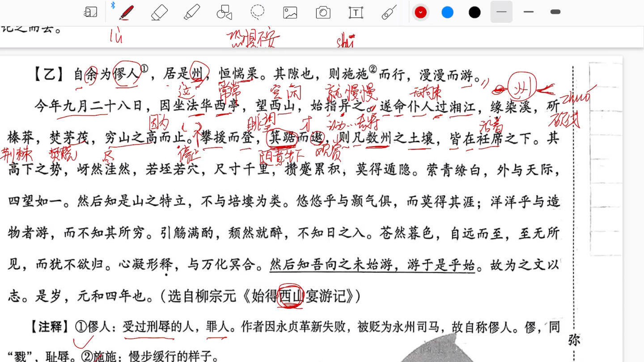
Task: Select the Text box tool
Action: (356, 13)
